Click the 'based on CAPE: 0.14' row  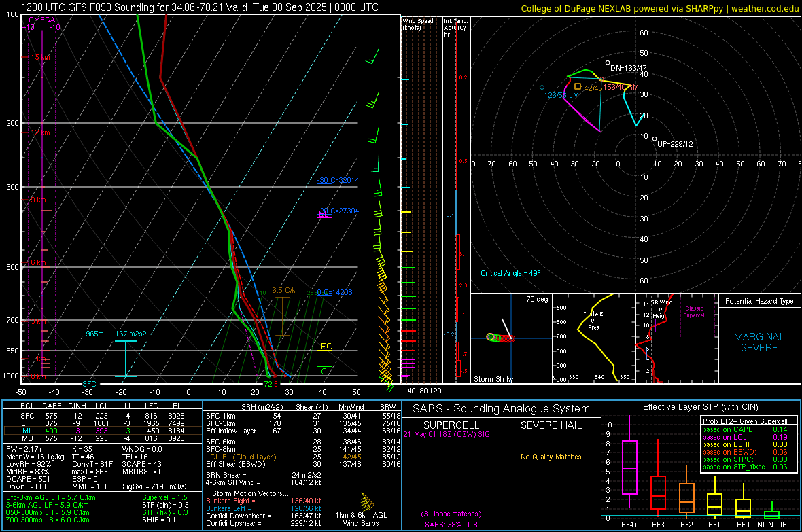point(745,429)
